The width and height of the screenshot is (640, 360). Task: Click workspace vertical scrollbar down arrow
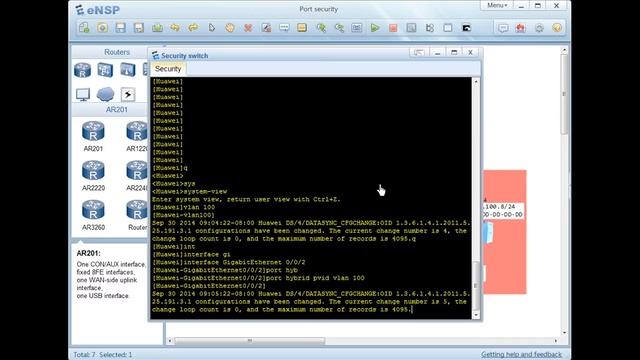click(x=564, y=333)
